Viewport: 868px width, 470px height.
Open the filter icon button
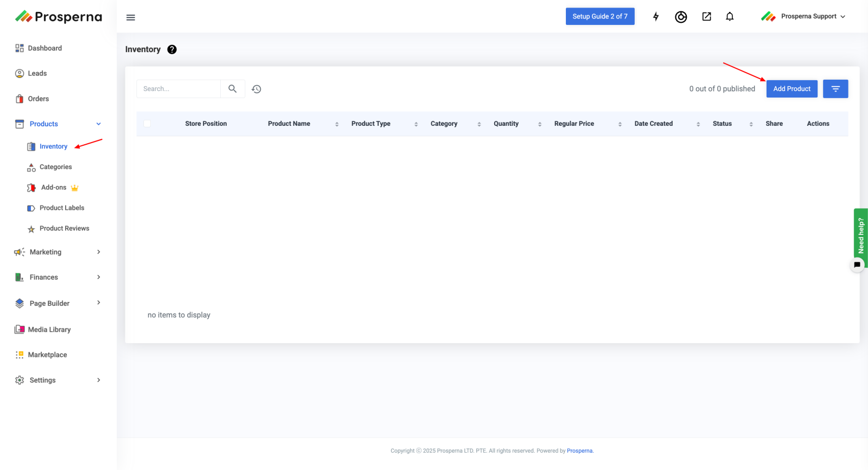click(835, 89)
